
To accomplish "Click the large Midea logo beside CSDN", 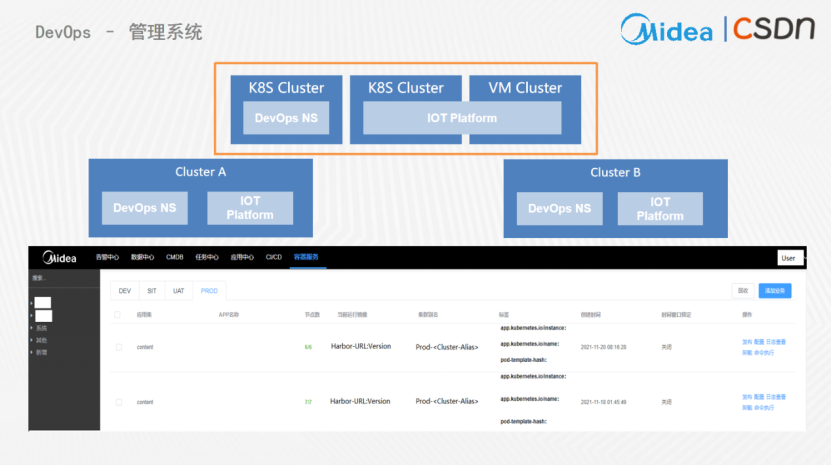I will [x=666, y=29].
